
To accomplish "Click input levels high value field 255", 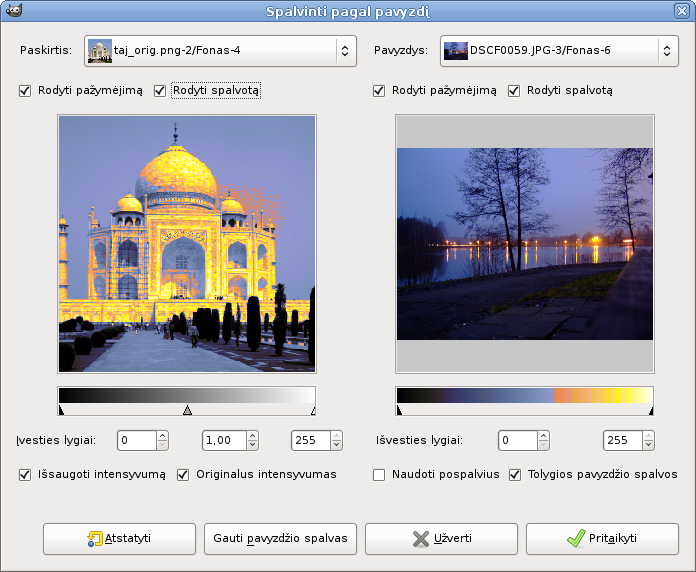I will click(311, 441).
